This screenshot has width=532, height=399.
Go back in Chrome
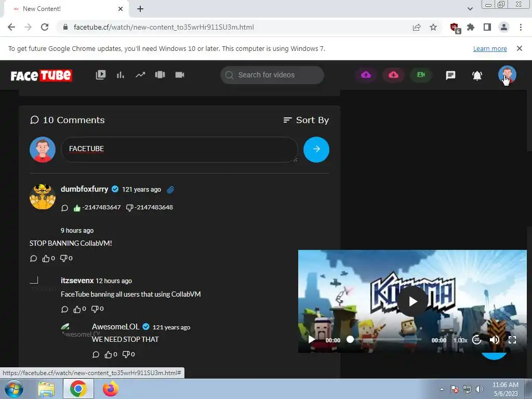[11, 27]
